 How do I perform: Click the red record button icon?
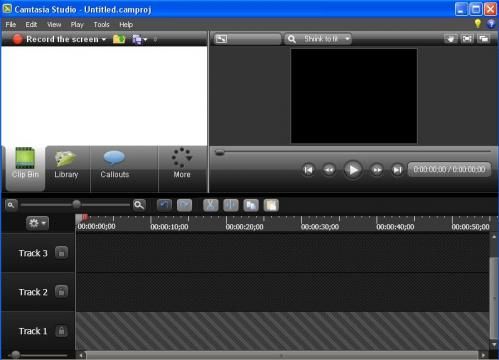pos(17,39)
